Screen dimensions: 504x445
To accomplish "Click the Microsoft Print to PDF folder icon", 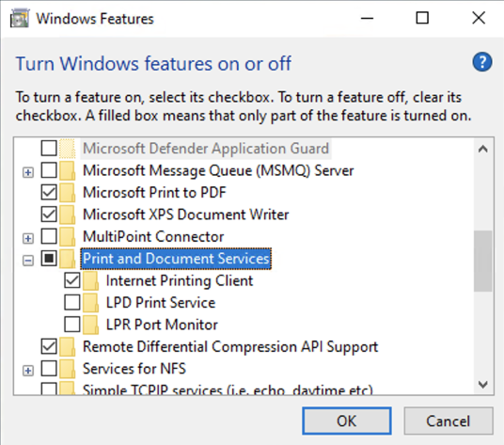I will [x=67, y=192].
